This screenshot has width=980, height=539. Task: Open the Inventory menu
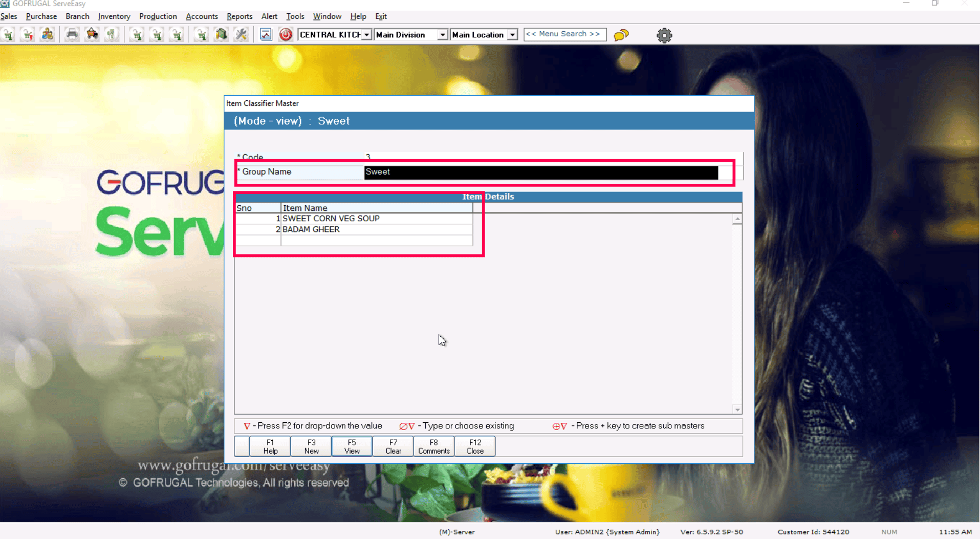point(114,16)
